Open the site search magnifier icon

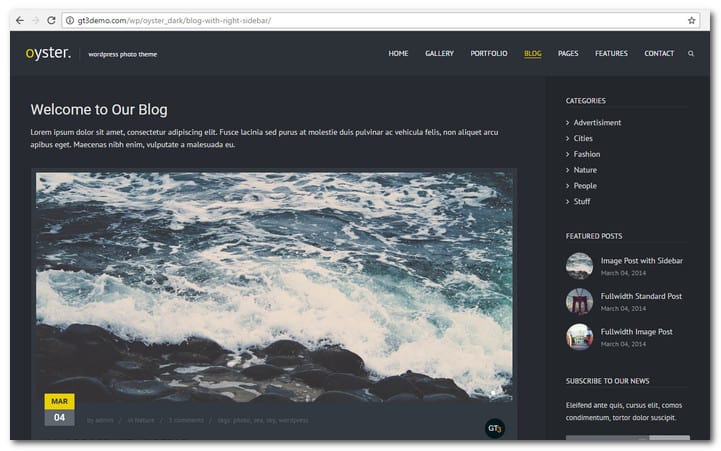691,54
